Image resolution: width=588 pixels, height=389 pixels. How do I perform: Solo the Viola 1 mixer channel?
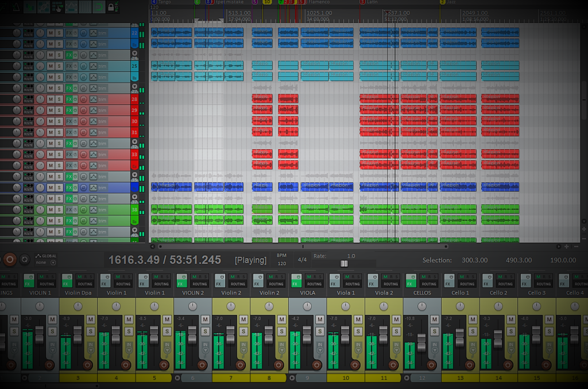(x=357, y=332)
